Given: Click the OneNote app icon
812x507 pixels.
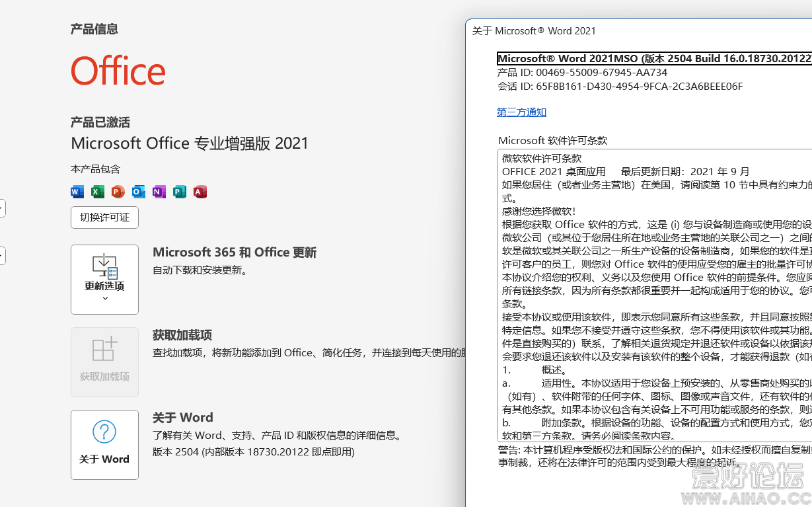Looking at the screenshot, I should click(159, 192).
